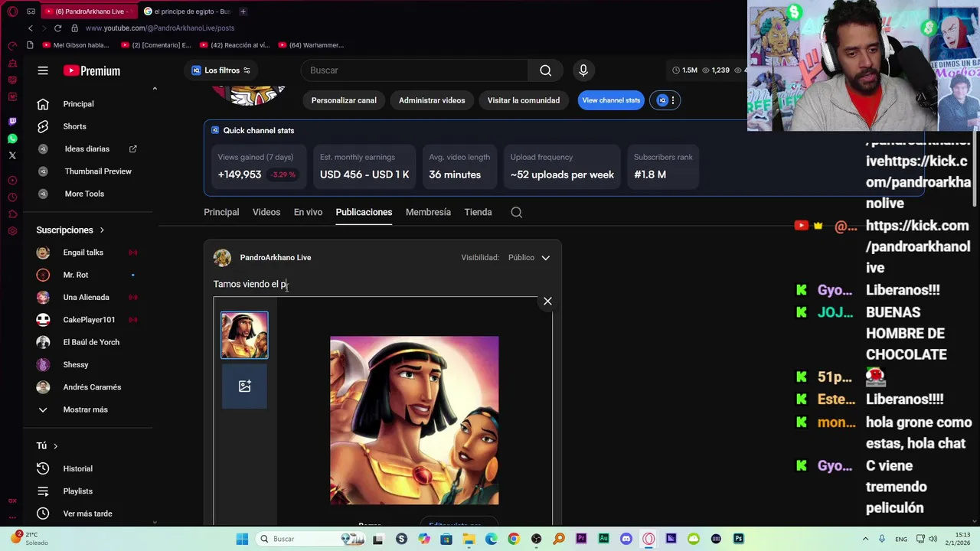Open Windows Start menu
The image size is (980, 551).
[242, 539]
